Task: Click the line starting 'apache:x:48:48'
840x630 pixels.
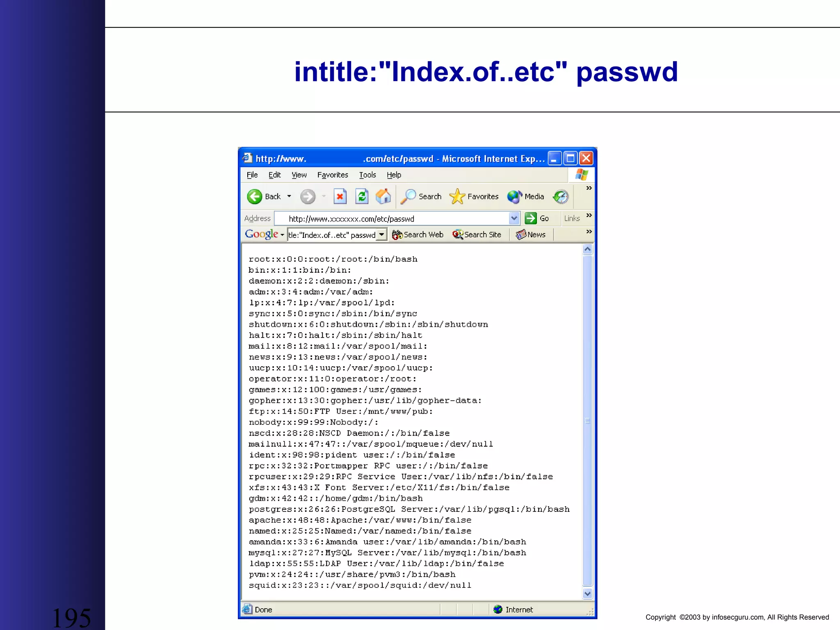Action: pyautogui.click(x=360, y=520)
